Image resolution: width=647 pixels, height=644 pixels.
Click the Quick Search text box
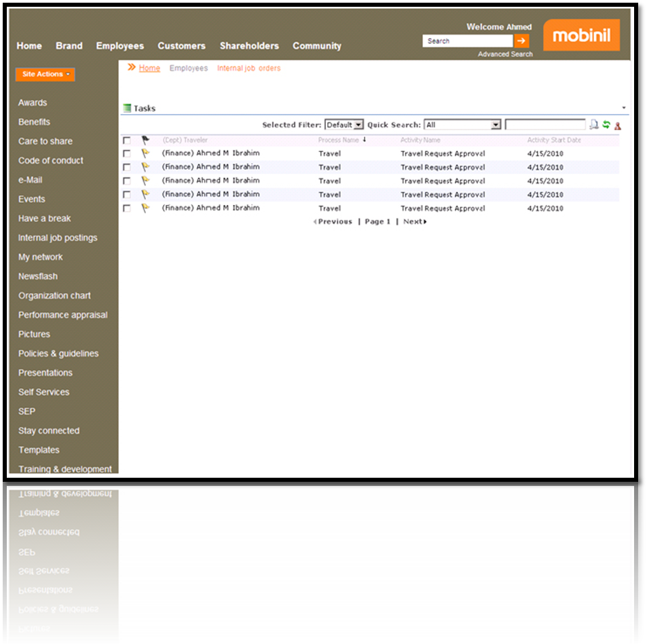pos(545,125)
